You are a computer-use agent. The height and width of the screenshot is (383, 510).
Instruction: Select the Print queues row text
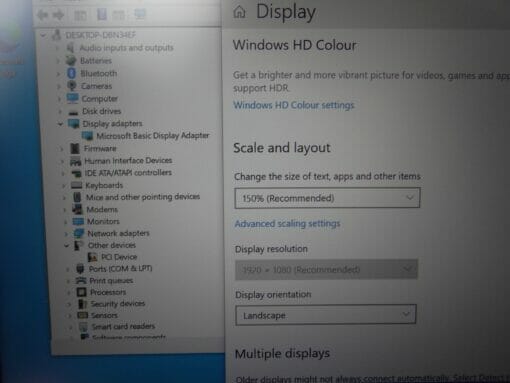click(111, 281)
